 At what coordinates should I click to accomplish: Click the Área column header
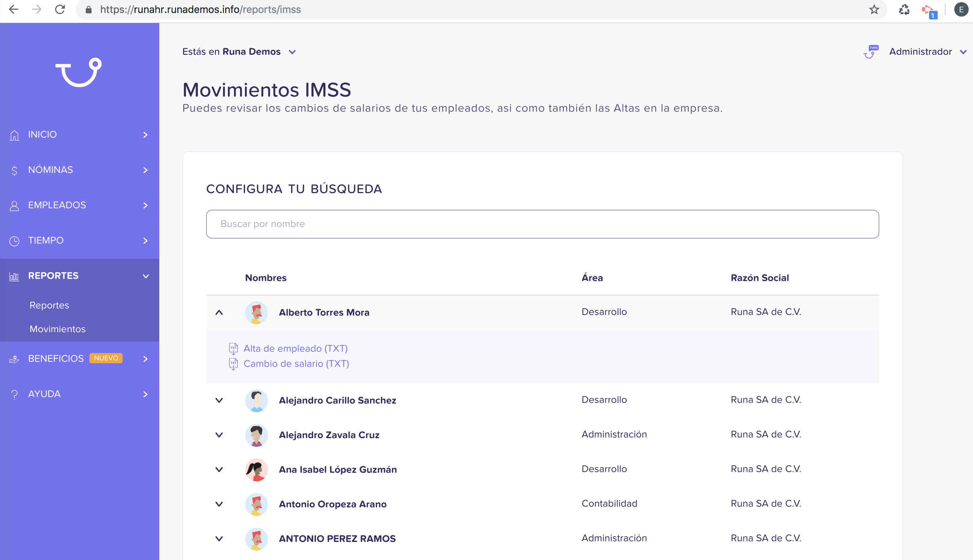point(592,278)
